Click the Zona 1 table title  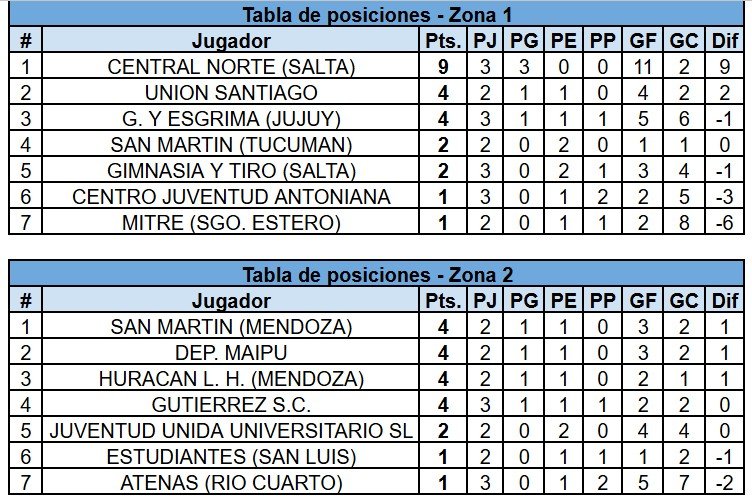377,14
